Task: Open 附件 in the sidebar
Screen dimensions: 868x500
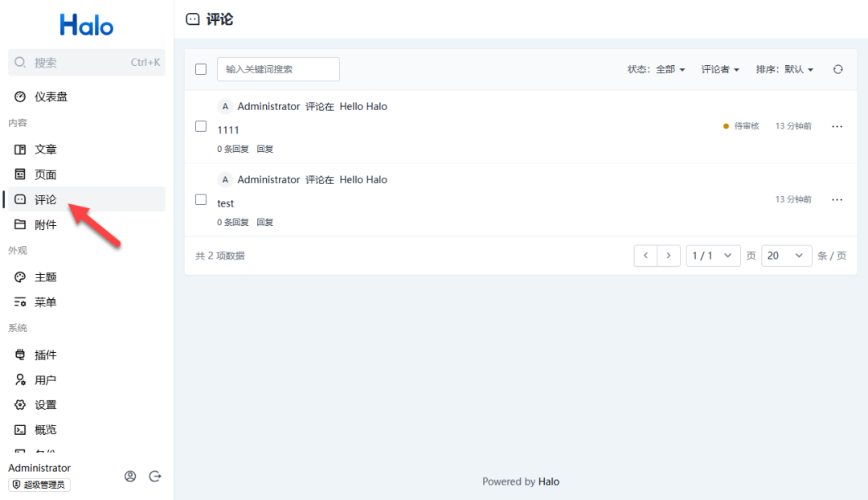Action: [x=86, y=224]
